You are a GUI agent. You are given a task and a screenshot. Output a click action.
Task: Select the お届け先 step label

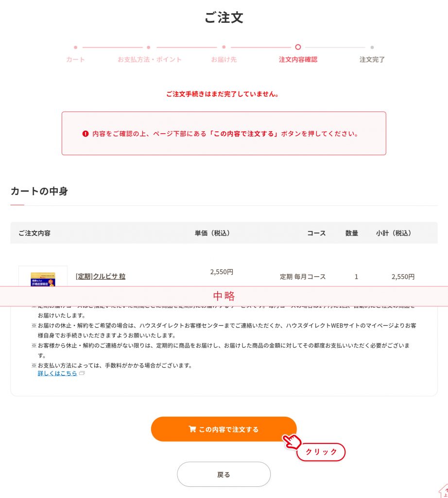click(x=224, y=59)
